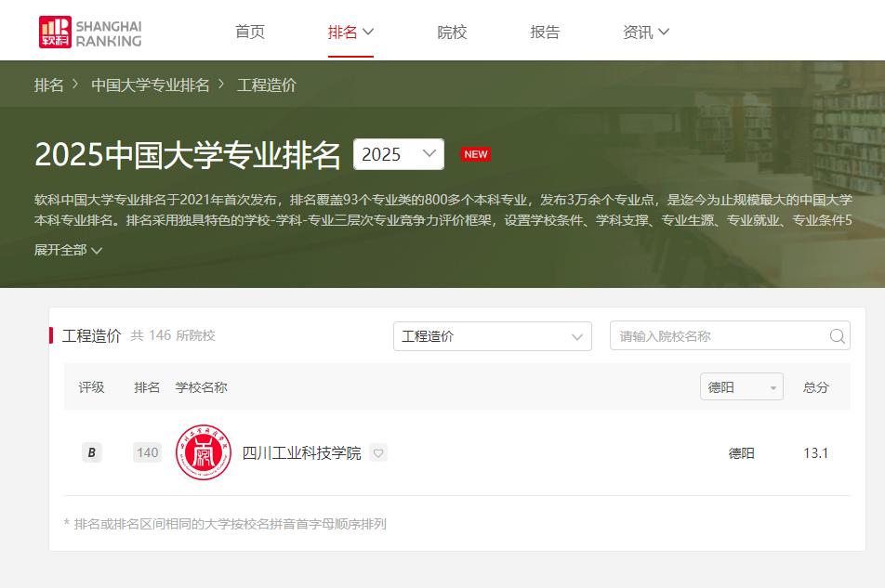Favorite 四川工业科技学院 with heart icon
This screenshot has height=588, width=885.
pos(377,453)
